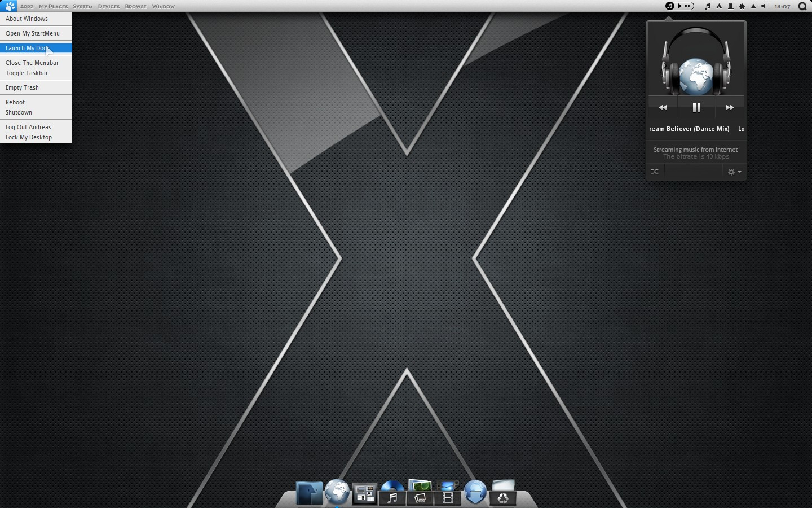The height and width of the screenshot is (508, 812).
Task: Go to previous track in player widget
Action: point(663,107)
